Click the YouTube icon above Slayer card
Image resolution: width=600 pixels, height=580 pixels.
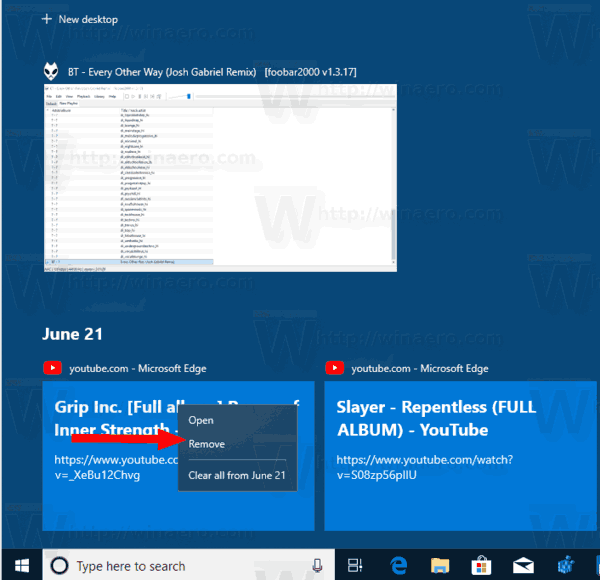click(x=334, y=368)
